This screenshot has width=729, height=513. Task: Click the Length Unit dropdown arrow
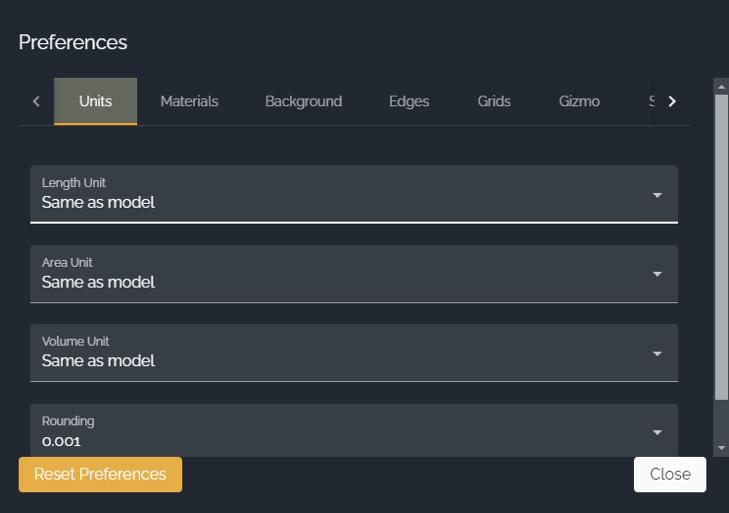pyautogui.click(x=657, y=195)
